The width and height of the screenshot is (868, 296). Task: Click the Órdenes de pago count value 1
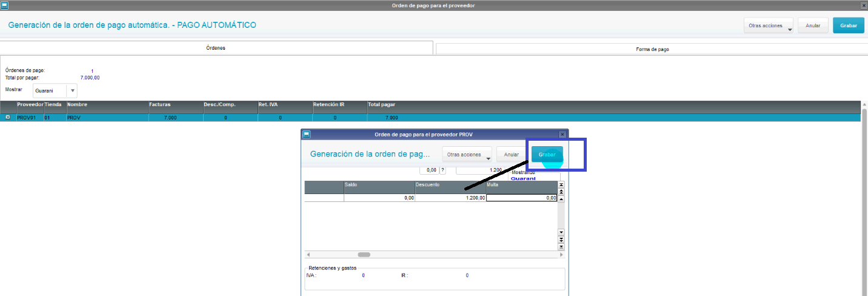point(92,71)
